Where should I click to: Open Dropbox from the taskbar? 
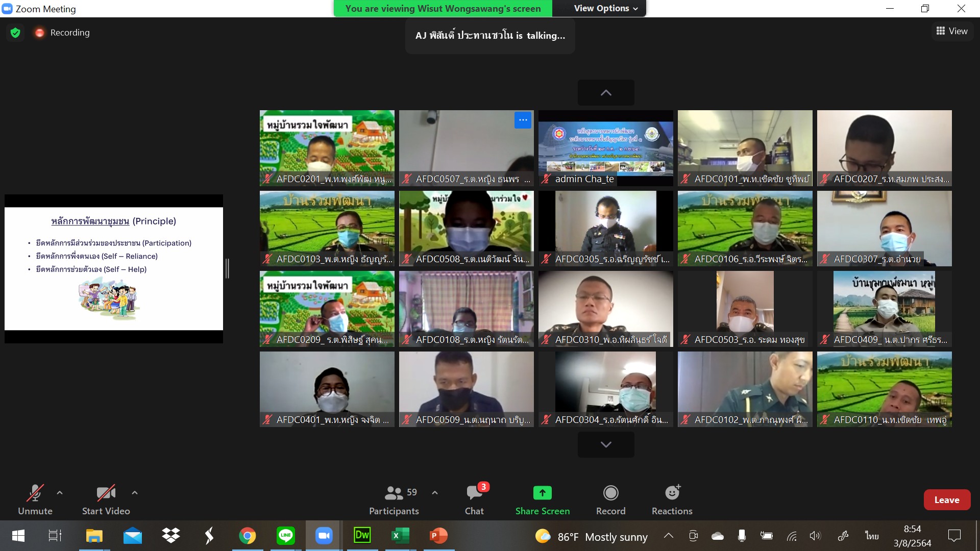coord(171,536)
